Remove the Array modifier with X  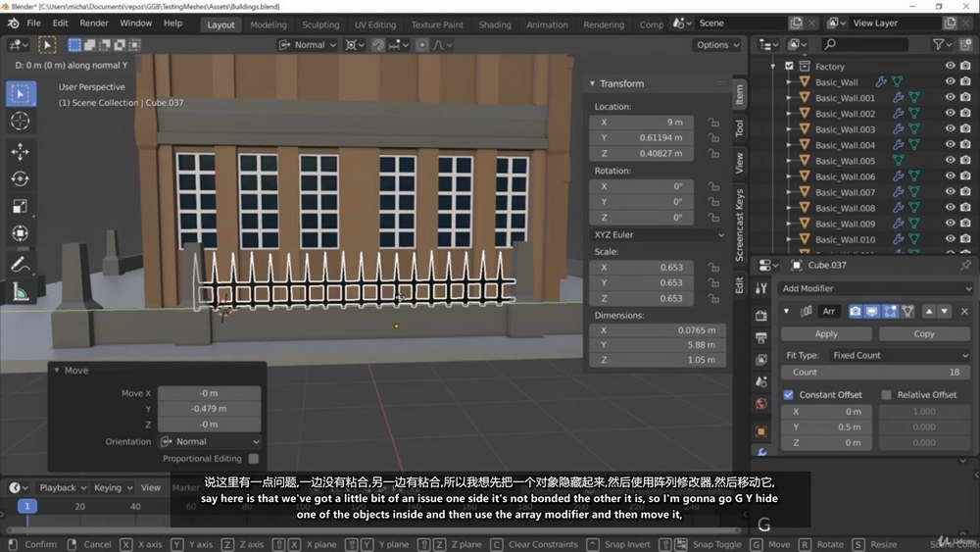[964, 312]
